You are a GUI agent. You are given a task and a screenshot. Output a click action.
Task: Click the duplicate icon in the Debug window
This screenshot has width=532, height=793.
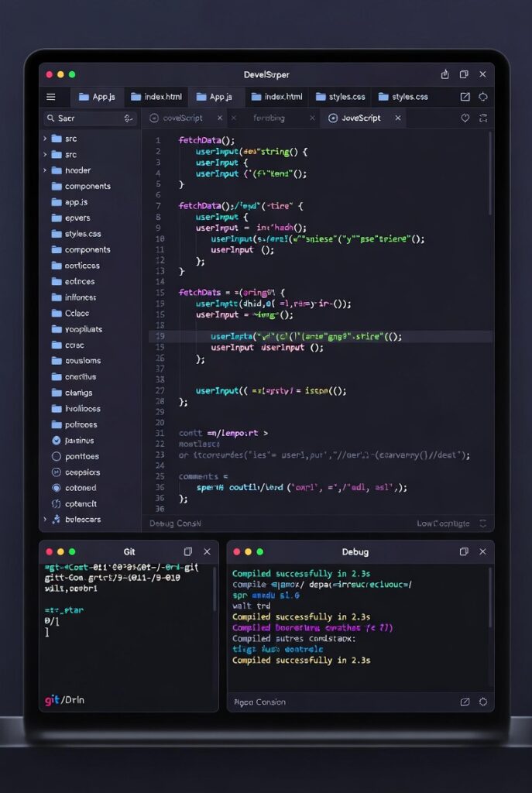coord(464,551)
